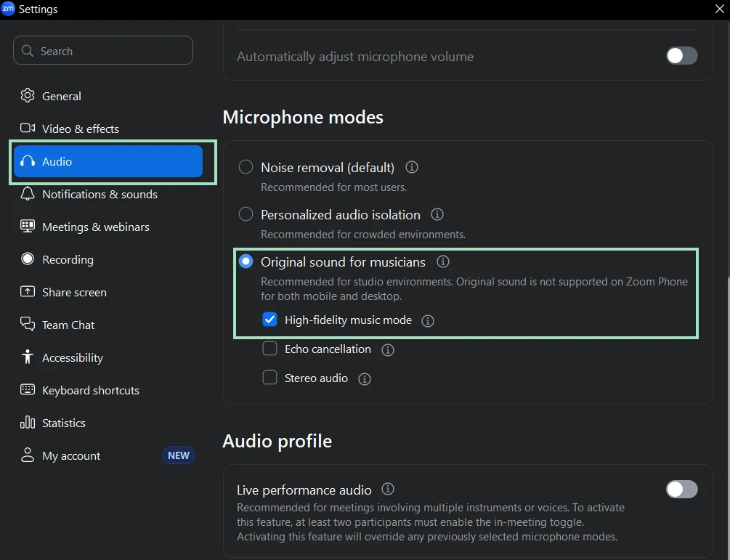Open Recording settings via record icon

coord(27,259)
